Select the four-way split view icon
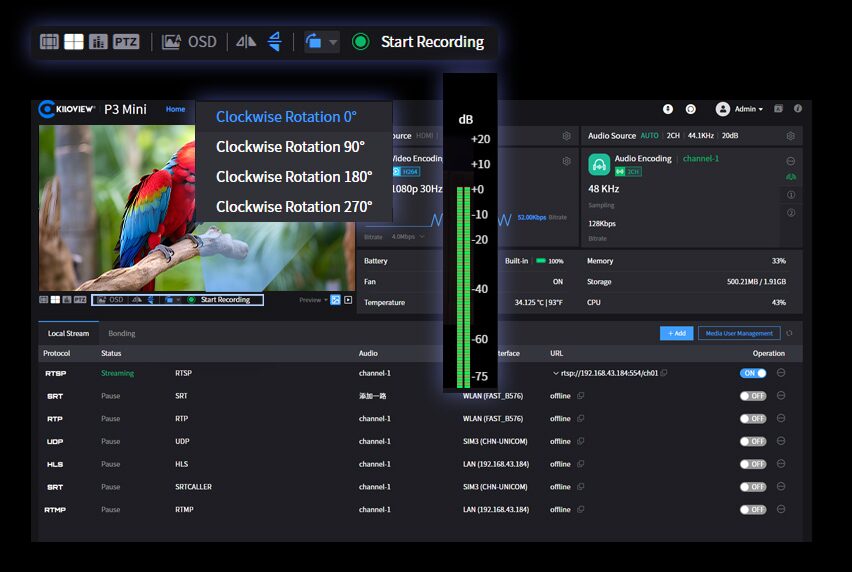This screenshot has width=852, height=572. coord(74,42)
